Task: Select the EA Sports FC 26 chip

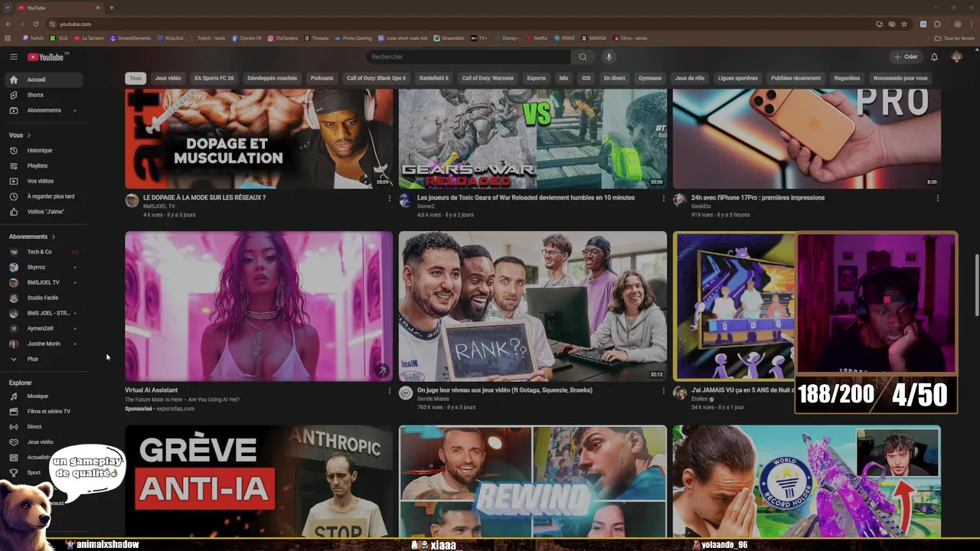Action: pyautogui.click(x=214, y=78)
